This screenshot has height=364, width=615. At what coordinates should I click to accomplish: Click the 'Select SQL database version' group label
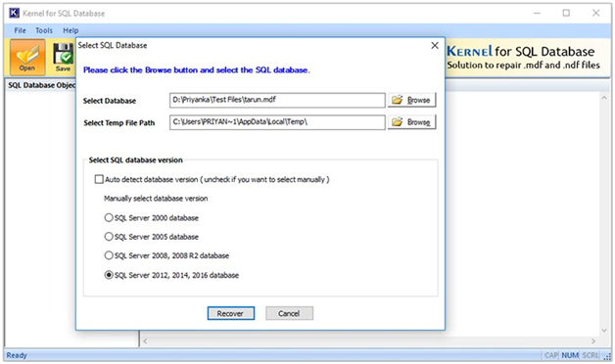pos(136,159)
